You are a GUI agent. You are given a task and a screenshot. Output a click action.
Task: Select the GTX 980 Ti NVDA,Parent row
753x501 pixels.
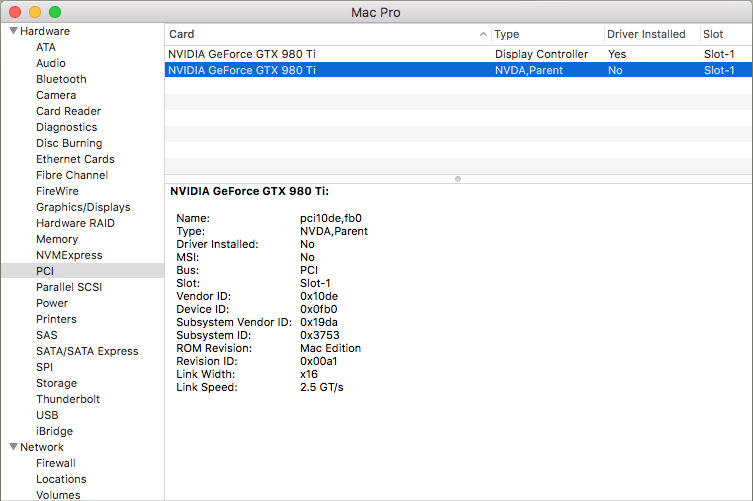459,70
